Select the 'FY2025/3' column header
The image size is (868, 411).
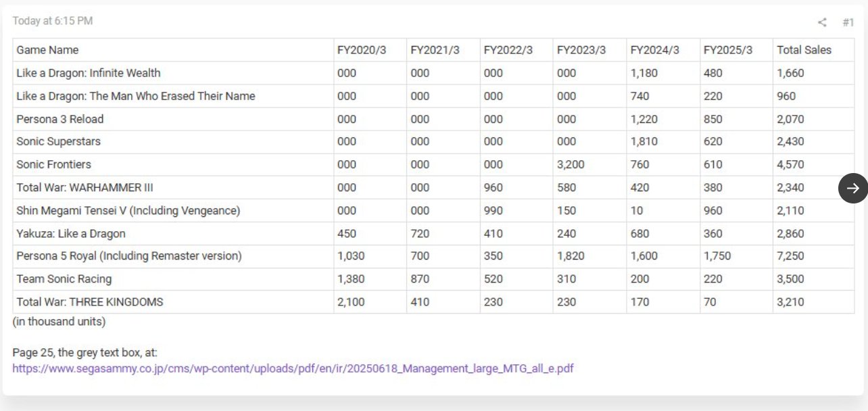pyautogui.click(x=736, y=50)
